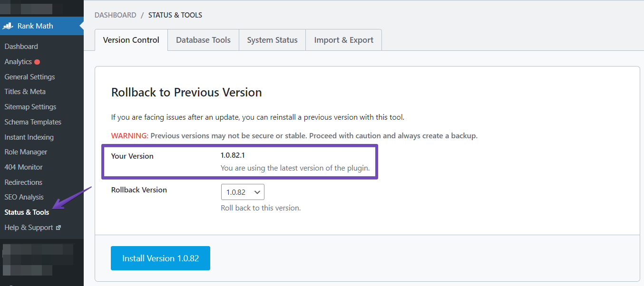Open Schema Templates from the sidebar
Screen dimensions: 644x286
[x=33, y=122]
